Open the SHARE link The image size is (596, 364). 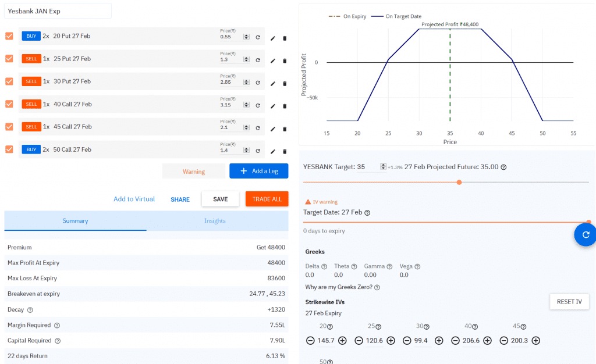point(180,199)
